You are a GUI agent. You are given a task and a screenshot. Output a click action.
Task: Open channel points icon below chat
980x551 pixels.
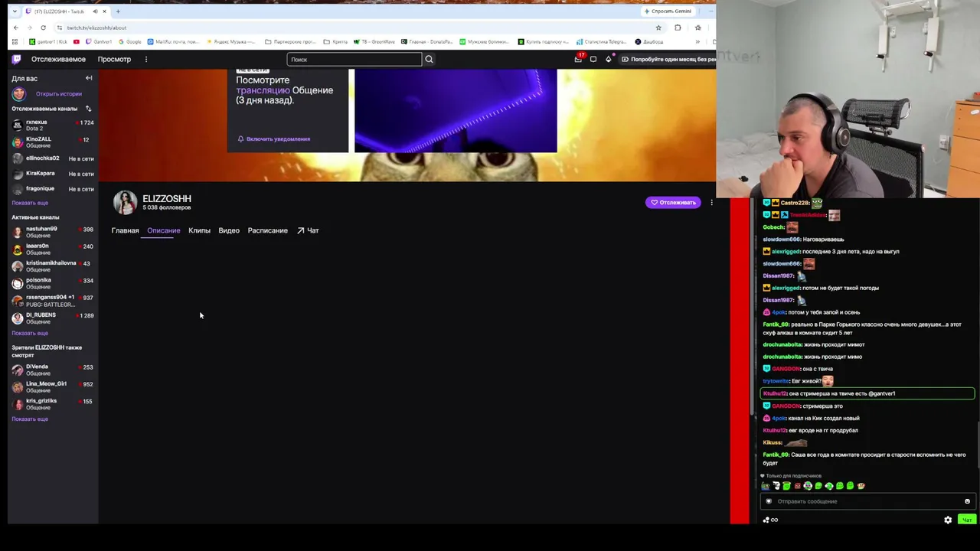click(769, 520)
